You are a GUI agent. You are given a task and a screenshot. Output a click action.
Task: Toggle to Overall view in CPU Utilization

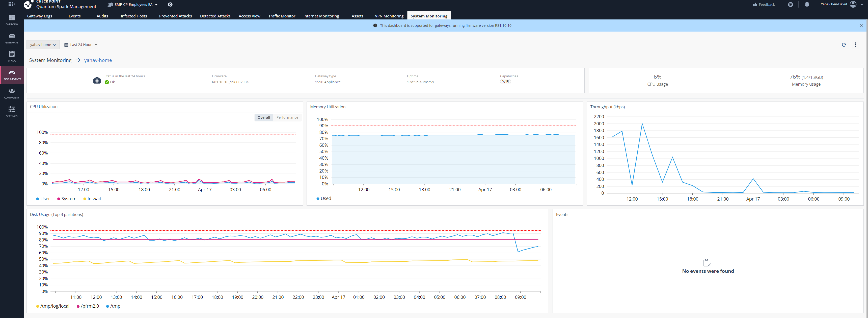(263, 117)
